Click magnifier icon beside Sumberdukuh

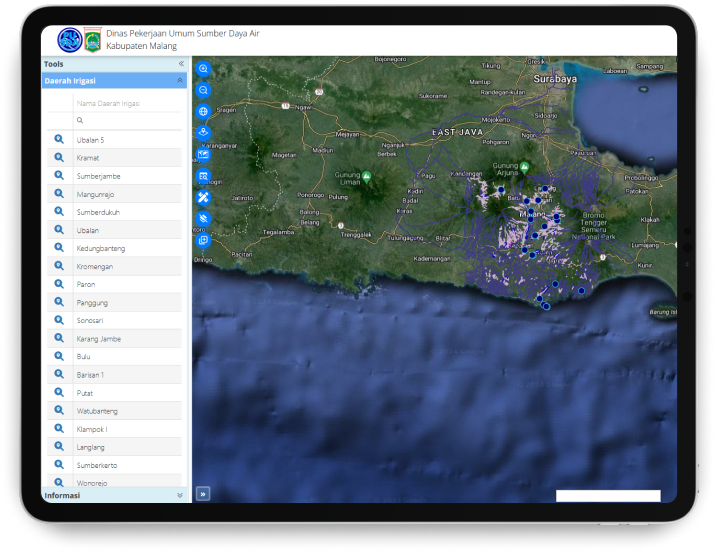point(59,212)
